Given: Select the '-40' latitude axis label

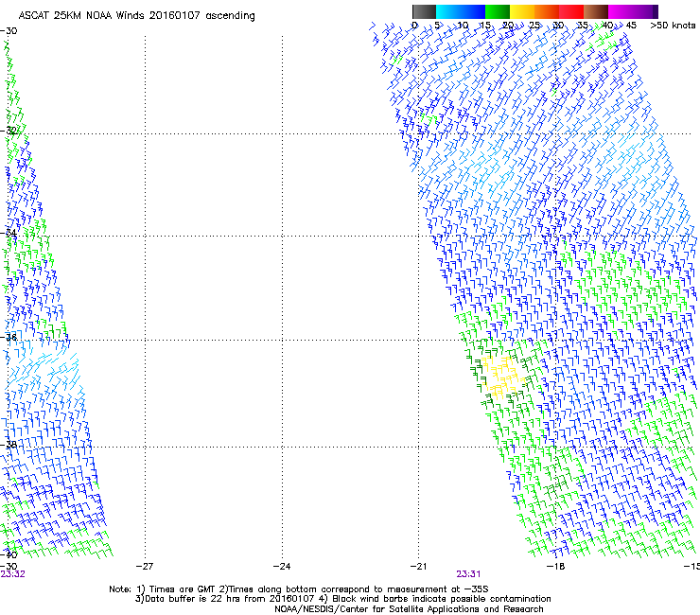Looking at the screenshot, I should pyautogui.click(x=9, y=554).
